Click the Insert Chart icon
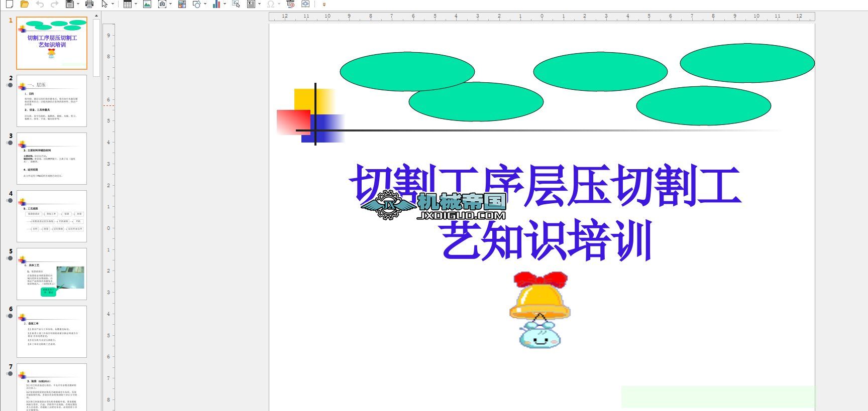 (x=216, y=4)
